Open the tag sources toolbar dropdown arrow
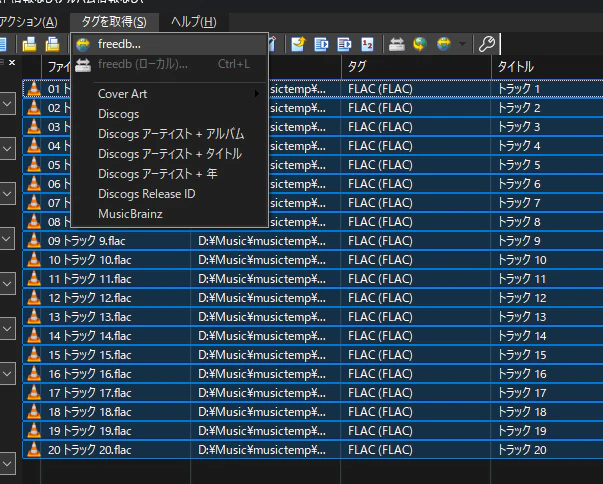The width and height of the screenshot is (603, 484). point(463,44)
